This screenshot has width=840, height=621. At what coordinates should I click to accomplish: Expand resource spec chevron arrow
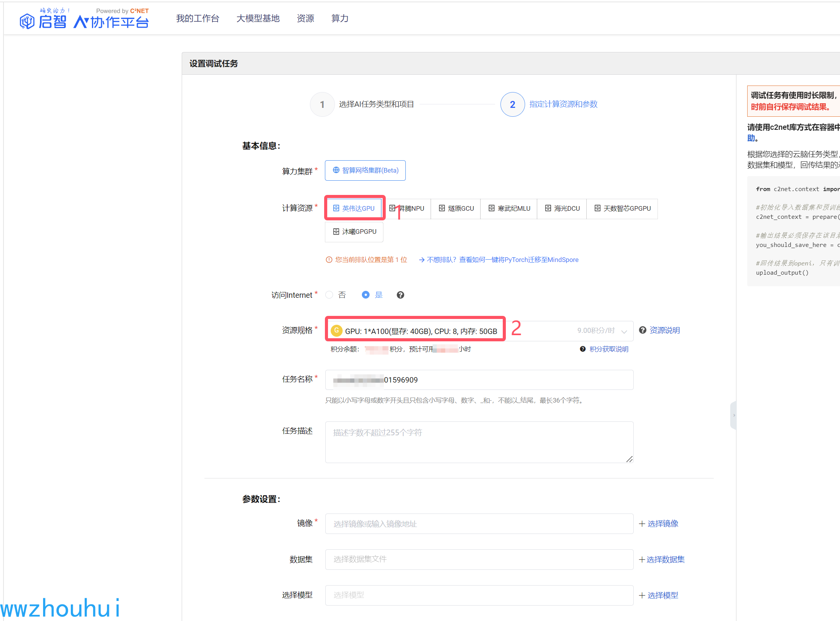click(624, 331)
